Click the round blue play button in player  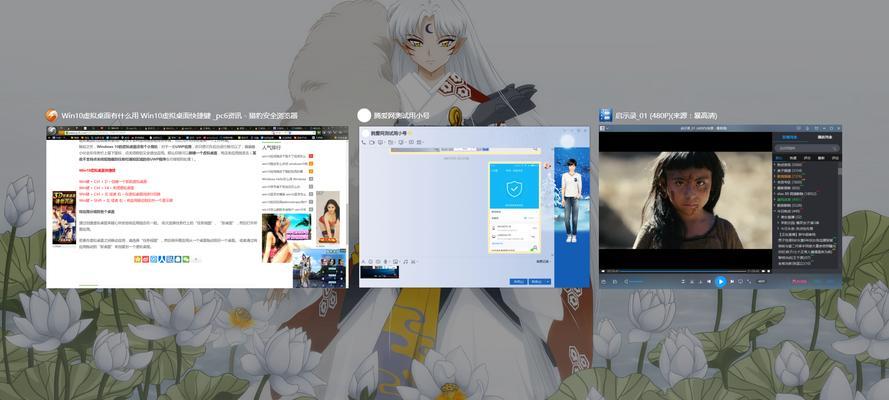click(721, 282)
